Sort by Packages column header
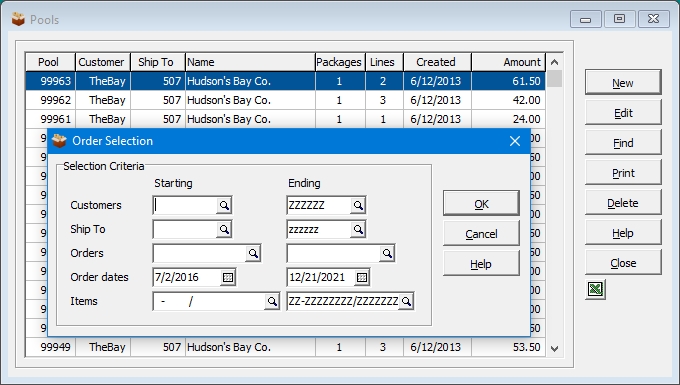The height and width of the screenshot is (385, 680). coord(340,62)
